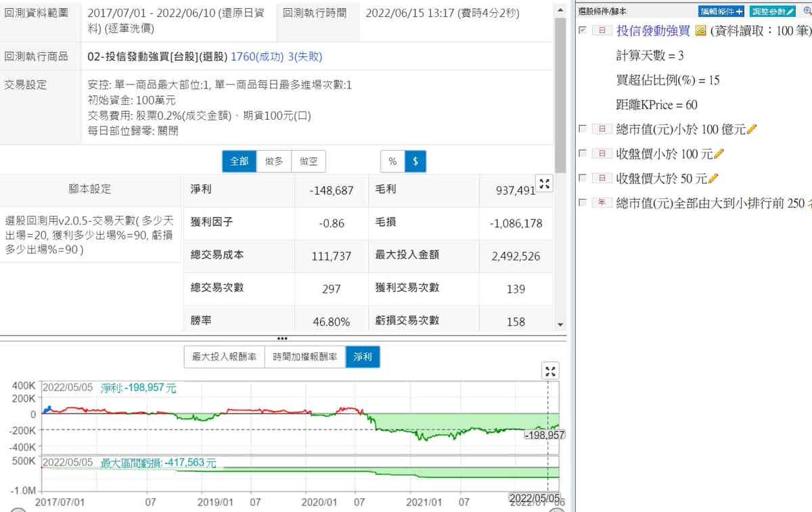Expand the net profit chart to fullscreen

(x=551, y=370)
